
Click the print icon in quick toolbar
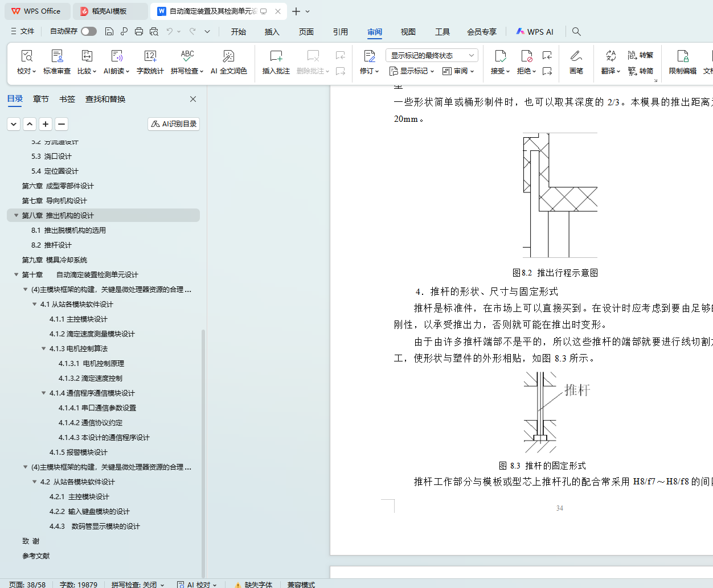coord(139,31)
